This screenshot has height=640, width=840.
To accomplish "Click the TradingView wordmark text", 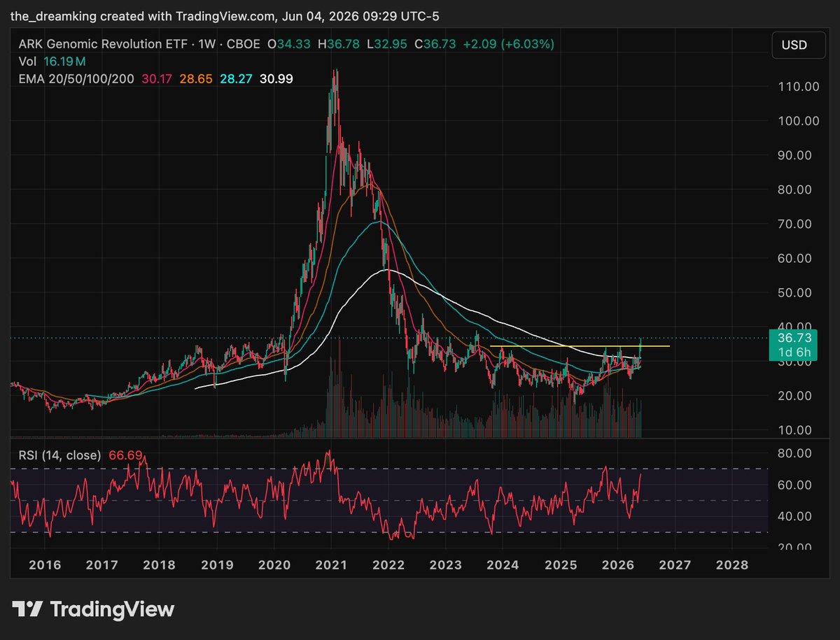I will (x=111, y=609).
